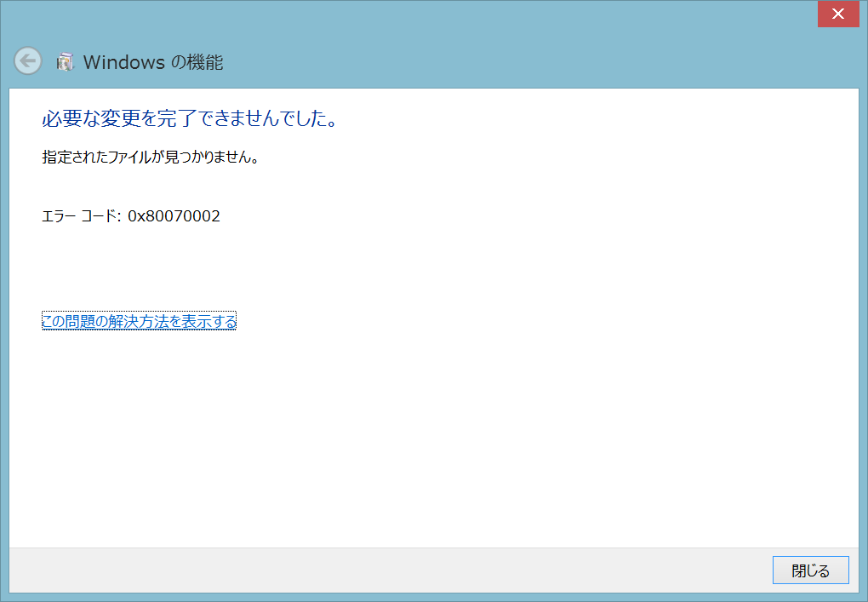
Task: Open the この問題の解決方法を表示する link
Action: tap(139, 321)
